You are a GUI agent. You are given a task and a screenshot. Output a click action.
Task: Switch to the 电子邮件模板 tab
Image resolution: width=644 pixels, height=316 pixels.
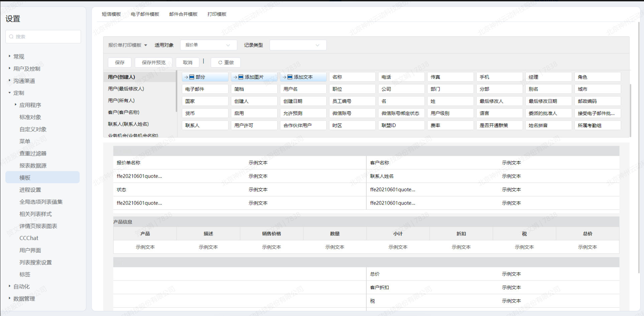pyautogui.click(x=145, y=14)
